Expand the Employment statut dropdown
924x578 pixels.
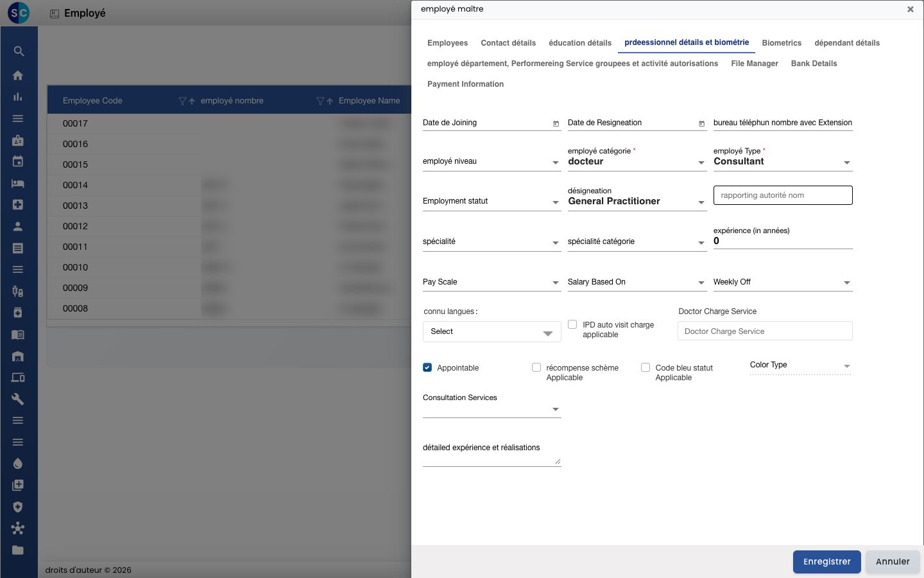[492, 202]
